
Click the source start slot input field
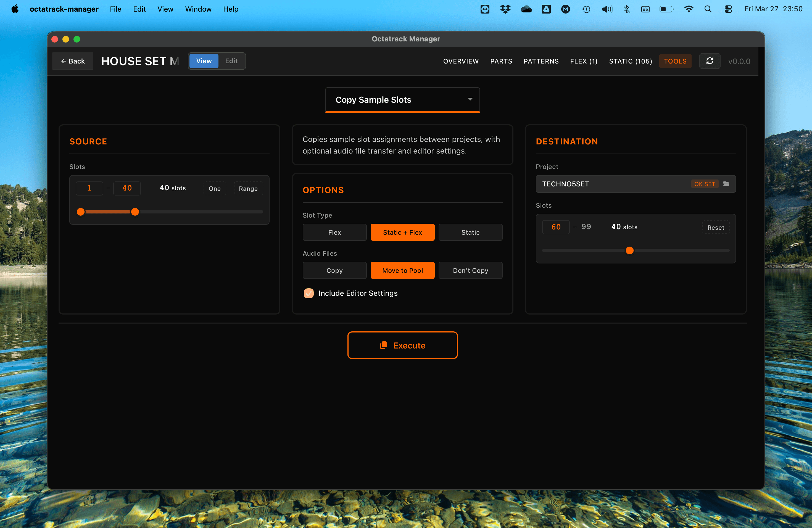[x=89, y=188]
